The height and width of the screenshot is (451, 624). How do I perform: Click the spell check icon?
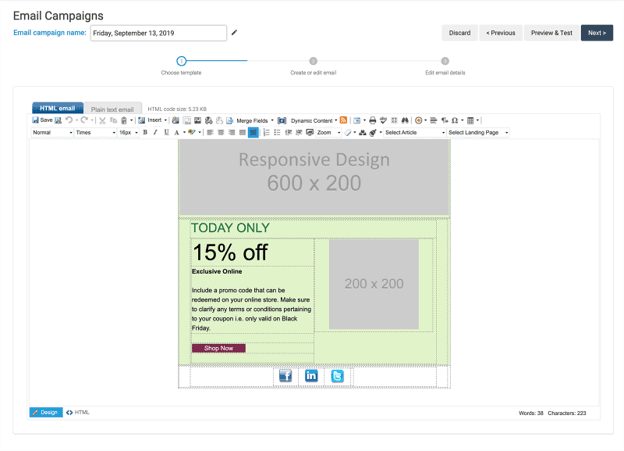click(x=383, y=120)
